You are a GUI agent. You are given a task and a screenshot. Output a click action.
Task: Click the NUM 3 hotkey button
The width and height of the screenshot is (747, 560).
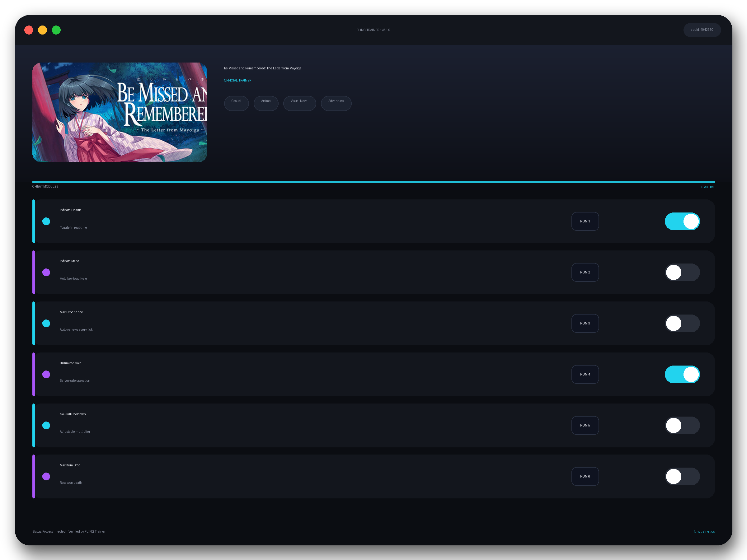click(x=585, y=323)
